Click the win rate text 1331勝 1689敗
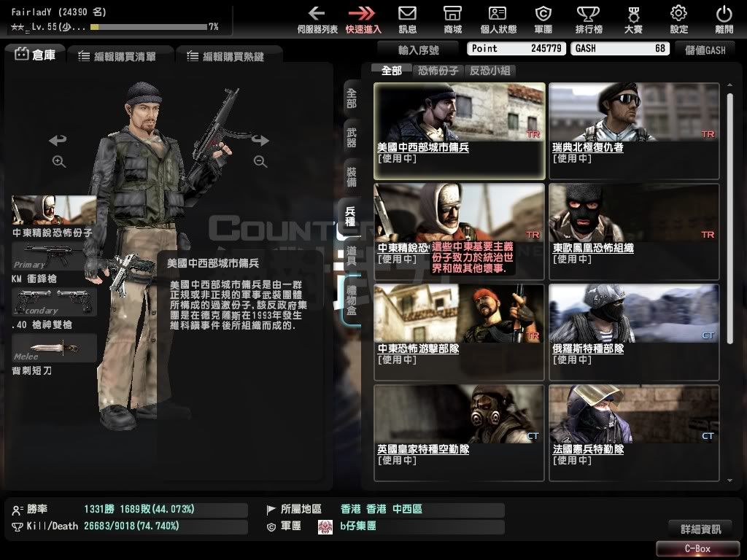 pyautogui.click(x=139, y=509)
